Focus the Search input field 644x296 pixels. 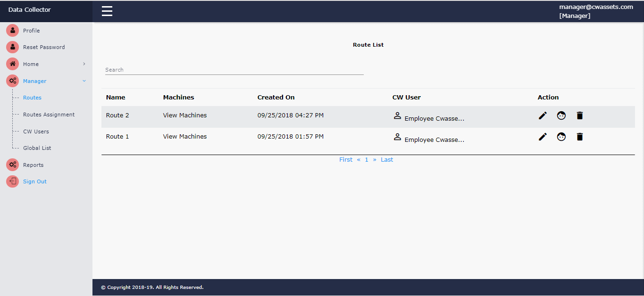coord(234,70)
